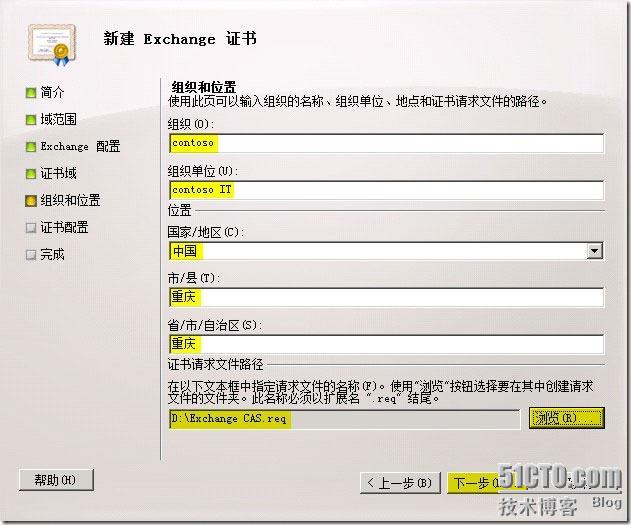Go to the Exchange 配置 wizard step label
631x525 pixels.
(x=80, y=147)
